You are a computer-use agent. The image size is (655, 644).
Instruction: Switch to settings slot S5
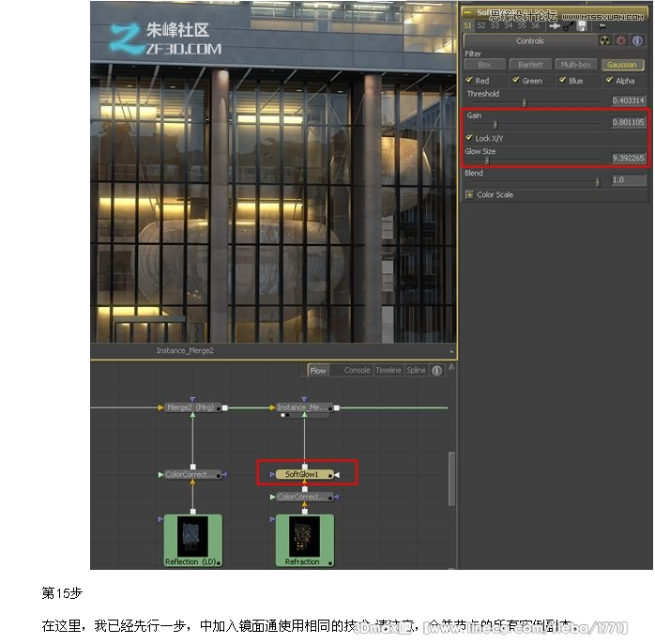coord(522,26)
